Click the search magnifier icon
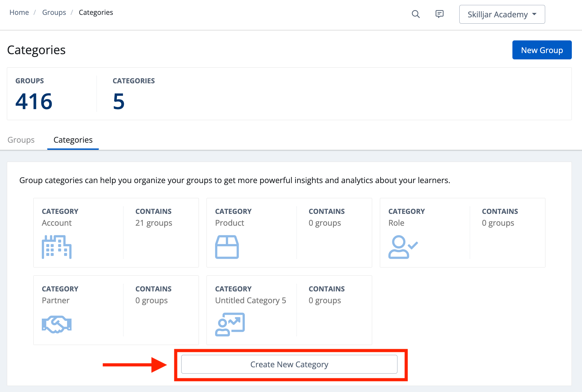The image size is (582, 392). click(x=416, y=14)
